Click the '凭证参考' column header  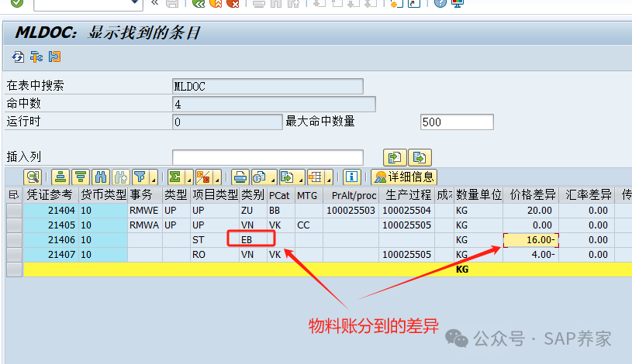pos(50,195)
